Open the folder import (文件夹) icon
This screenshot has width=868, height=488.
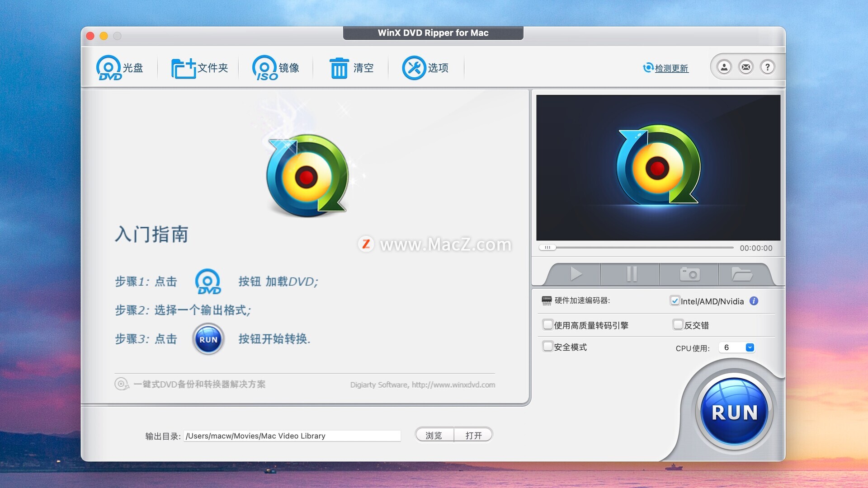pos(183,68)
